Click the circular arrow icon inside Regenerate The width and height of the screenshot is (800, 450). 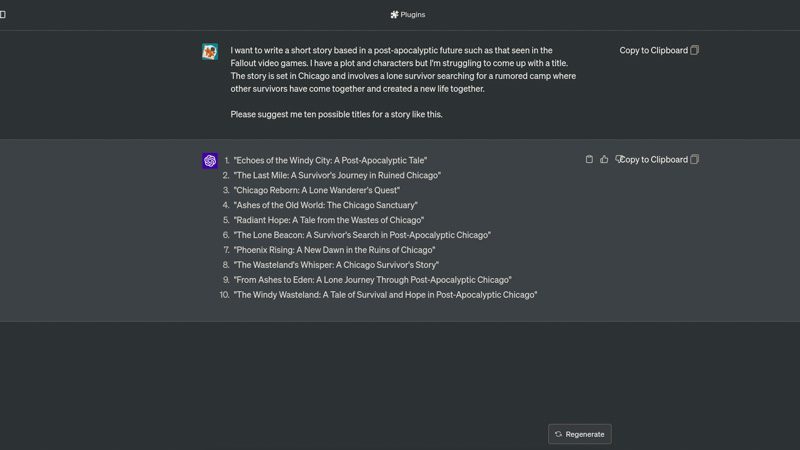coord(558,434)
